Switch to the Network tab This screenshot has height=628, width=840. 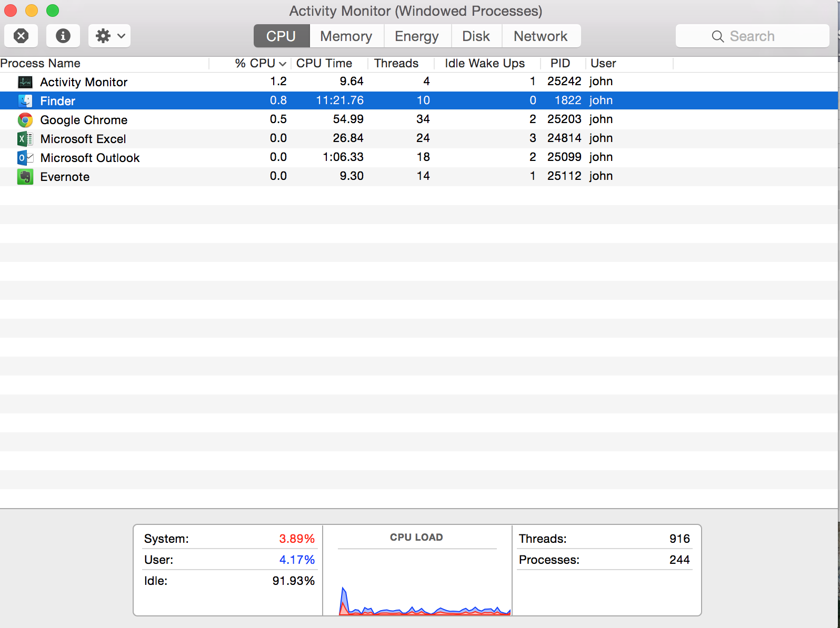[x=541, y=36]
